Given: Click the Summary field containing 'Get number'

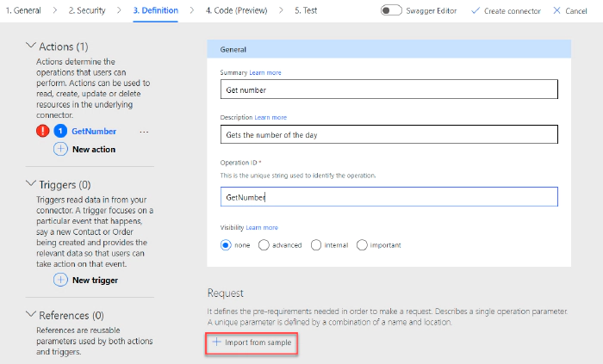Looking at the screenshot, I should [x=389, y=89].
